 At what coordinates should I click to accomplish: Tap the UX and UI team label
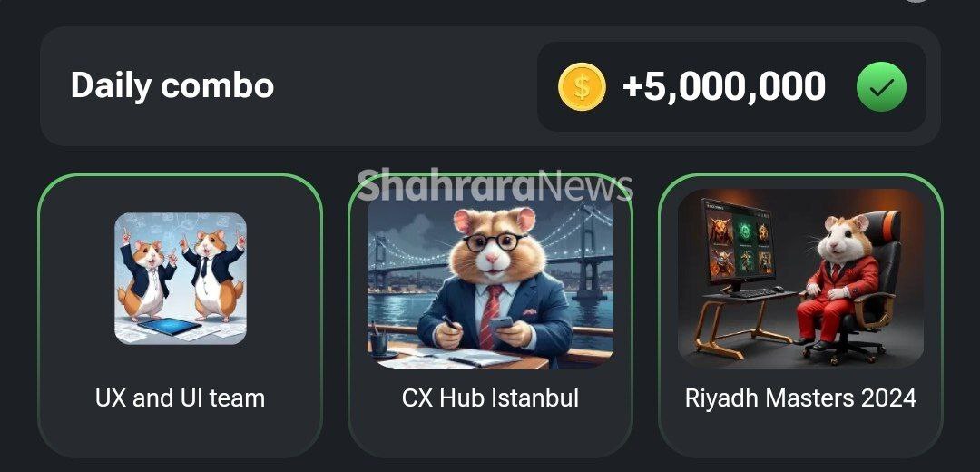180,398
